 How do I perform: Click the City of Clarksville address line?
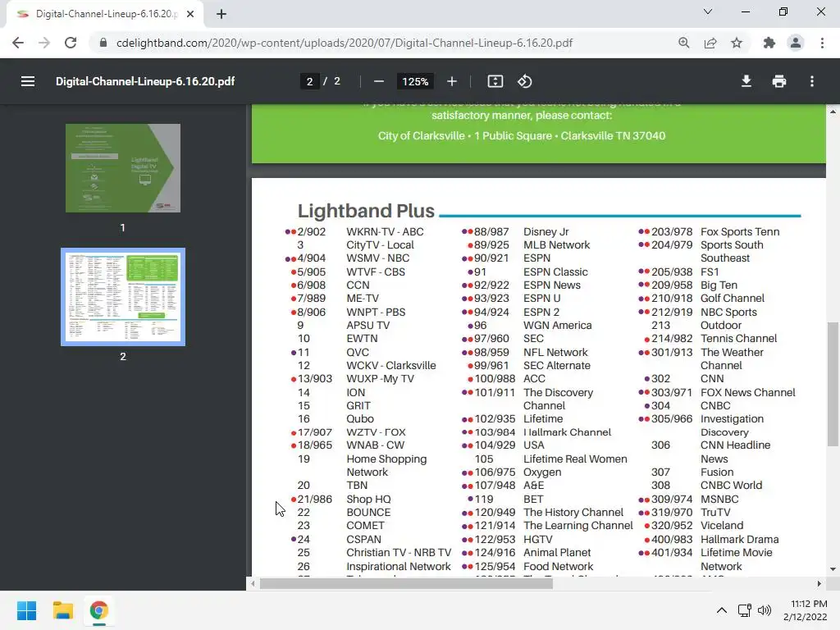521,136
